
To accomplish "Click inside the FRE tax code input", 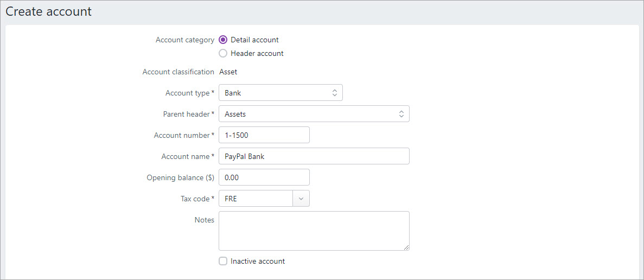I will [x=256, y=198].
